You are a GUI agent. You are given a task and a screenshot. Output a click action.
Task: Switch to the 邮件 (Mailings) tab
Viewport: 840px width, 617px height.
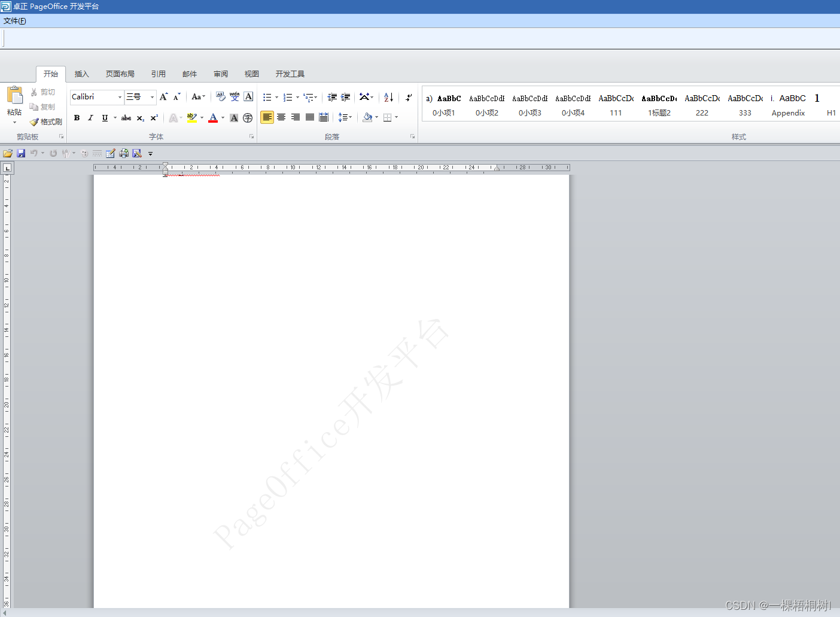[190, 74]
